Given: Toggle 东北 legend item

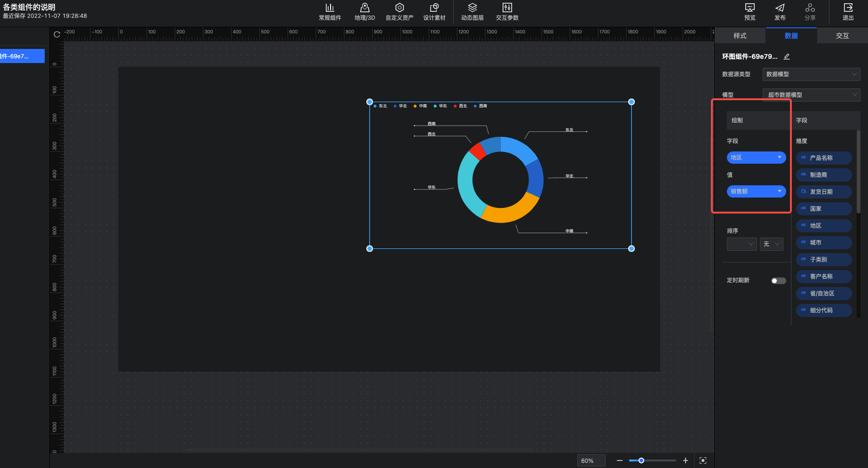Looking at the screenshot, I should pyautogui.click(x=380, y=106).
